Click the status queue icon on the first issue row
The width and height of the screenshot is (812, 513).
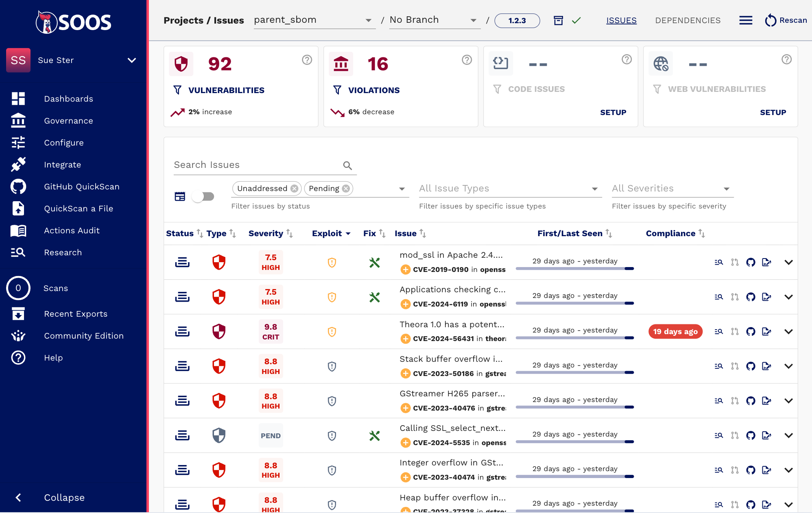(x=182, y=262)
